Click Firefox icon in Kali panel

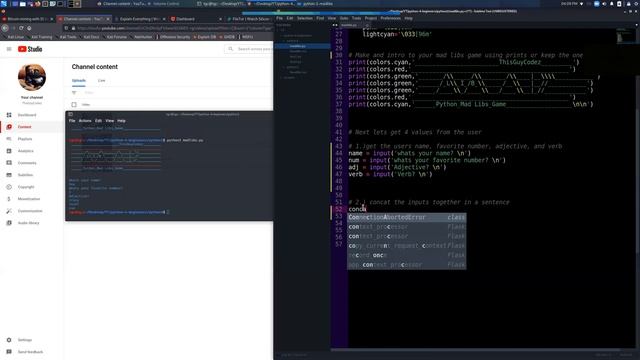pos(38,4)
